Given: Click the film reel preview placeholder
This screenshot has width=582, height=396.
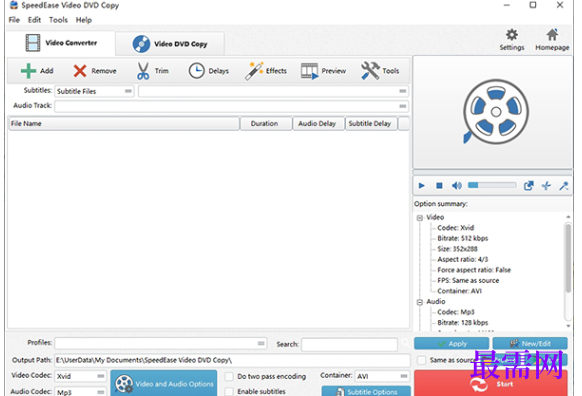Looking at the screenshot, I should (x=496, y=111).
